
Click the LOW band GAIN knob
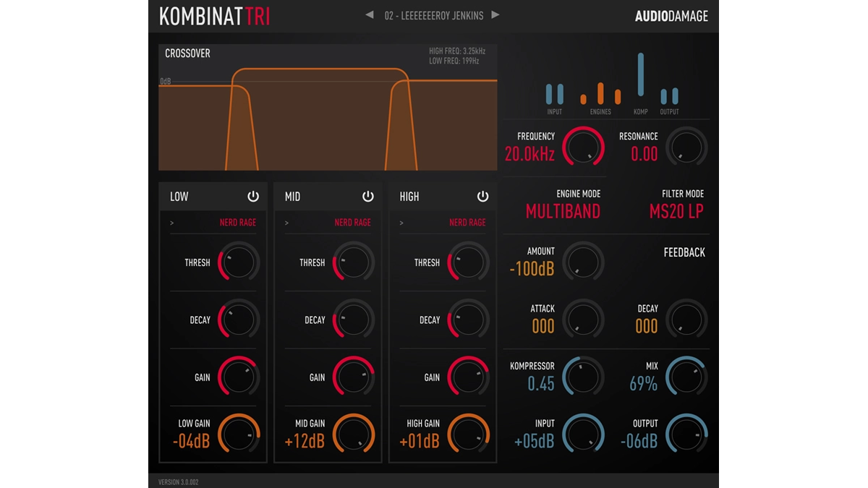239,377
